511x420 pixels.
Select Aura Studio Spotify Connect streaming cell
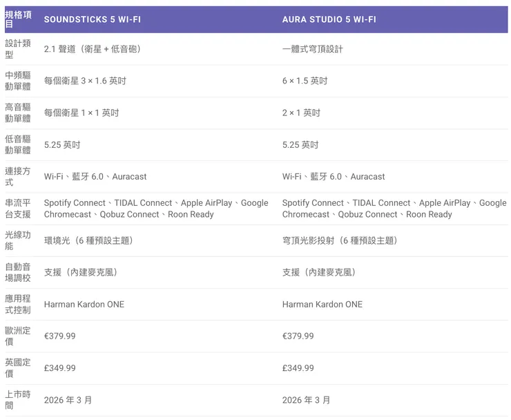(394, 209)
